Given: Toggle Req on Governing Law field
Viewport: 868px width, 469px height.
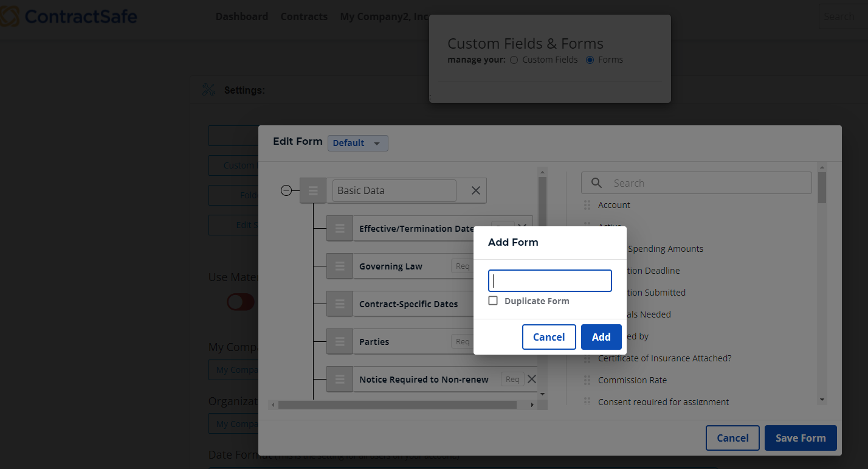Looking at the screenshot, I should point(463,266).
